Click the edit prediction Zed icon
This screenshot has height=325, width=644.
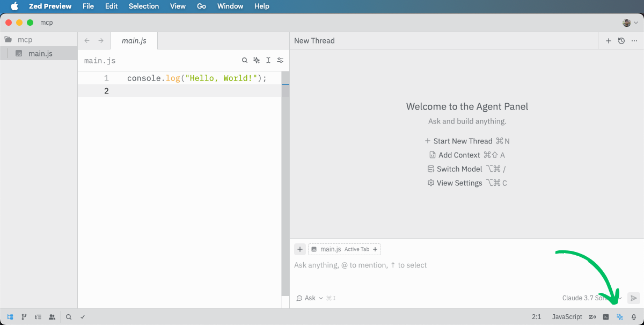pyautogui.click(x=592, y=317)
